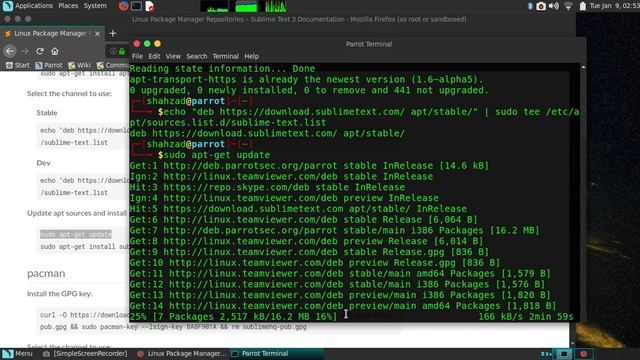Screen dimensions: 640x360
Task: Reload the Firefox page
Action: coord(40,51)
